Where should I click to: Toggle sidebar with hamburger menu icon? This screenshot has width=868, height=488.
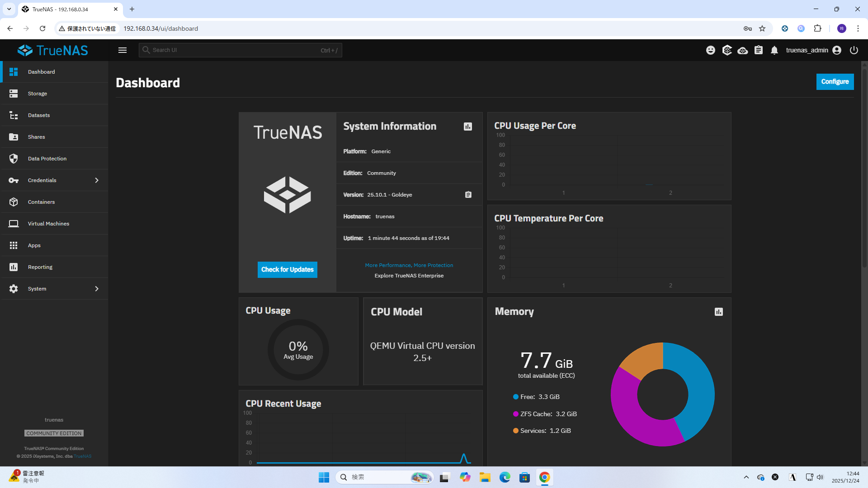123,50
